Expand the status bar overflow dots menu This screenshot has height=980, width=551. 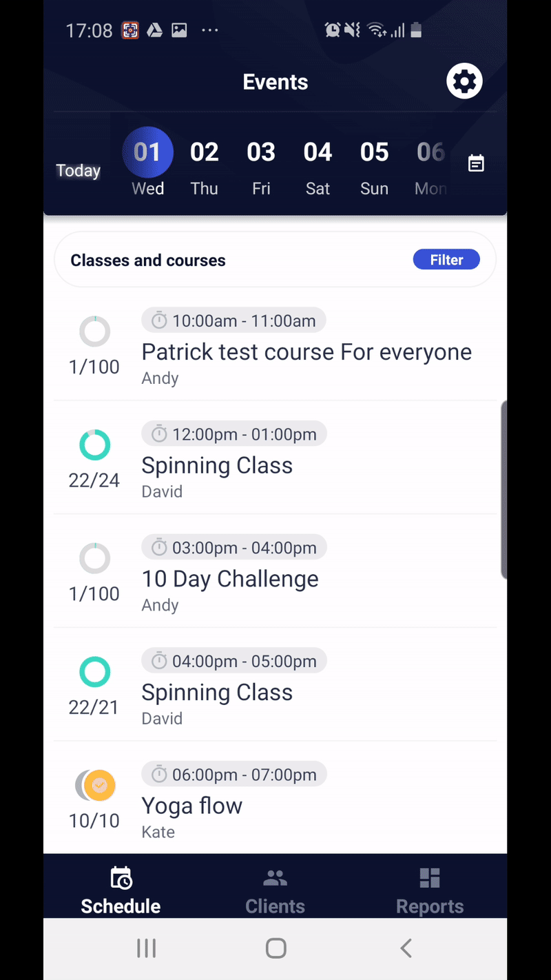210,30
